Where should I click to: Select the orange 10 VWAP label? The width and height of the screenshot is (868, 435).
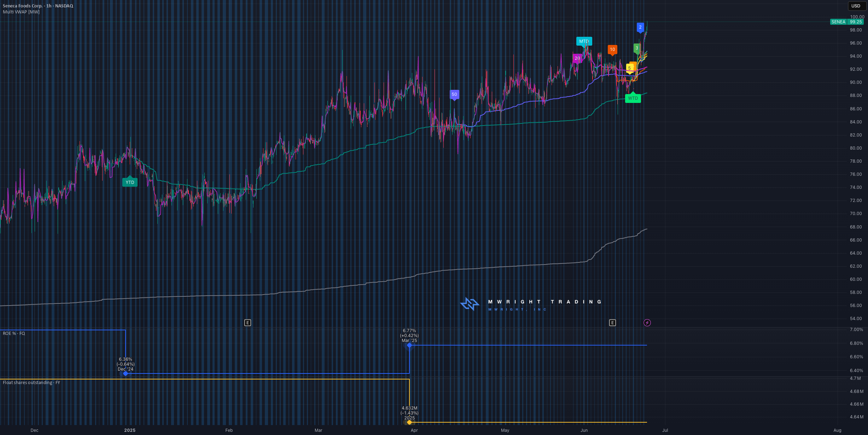point(612,50)
